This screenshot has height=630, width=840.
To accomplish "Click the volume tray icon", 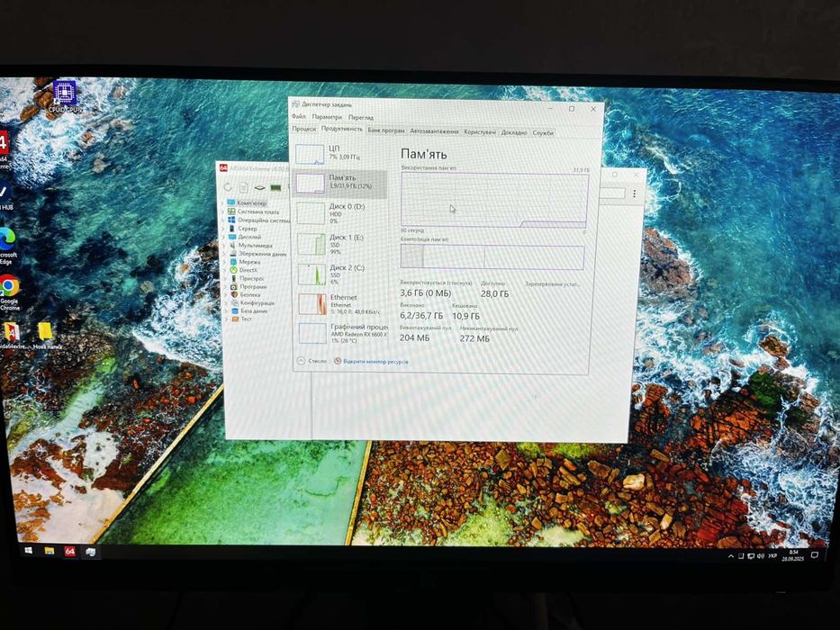I will click(x=761, y=556).
